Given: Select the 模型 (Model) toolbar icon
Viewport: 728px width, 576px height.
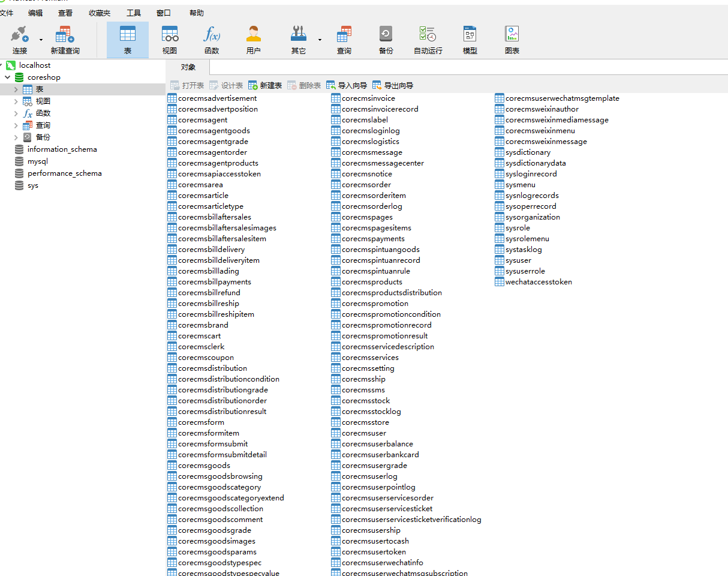Looking at the screenshot, I should (470, 40).
